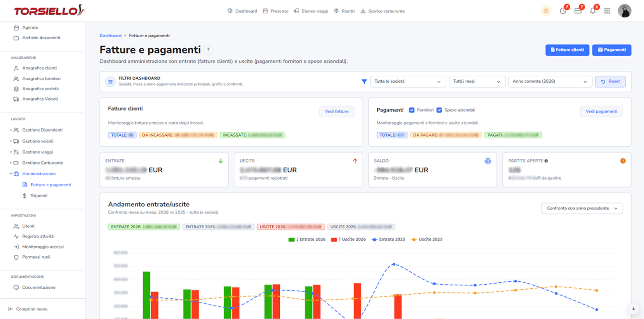Click the help question mark beside page title

click(208, 50)
